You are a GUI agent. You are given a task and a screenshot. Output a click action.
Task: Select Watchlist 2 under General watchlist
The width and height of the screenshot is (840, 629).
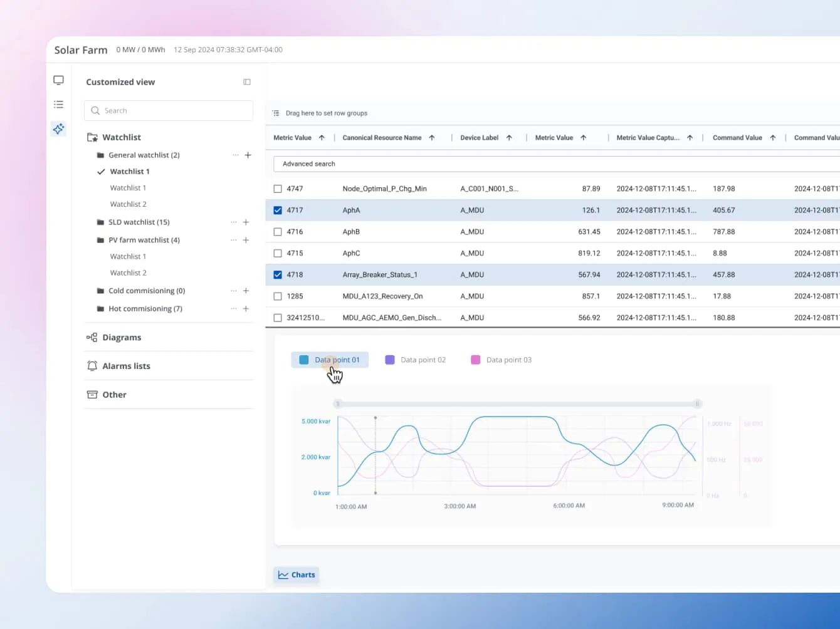(x=128, y=204)
